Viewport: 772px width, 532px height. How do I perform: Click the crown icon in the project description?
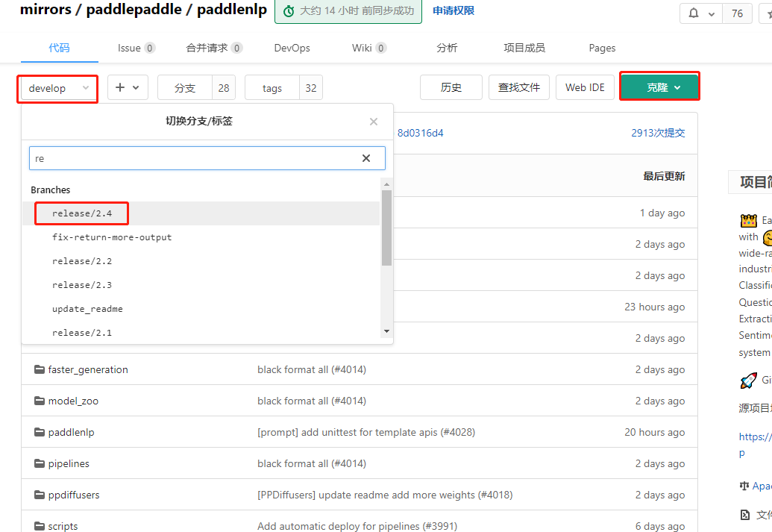coord(748,220)
